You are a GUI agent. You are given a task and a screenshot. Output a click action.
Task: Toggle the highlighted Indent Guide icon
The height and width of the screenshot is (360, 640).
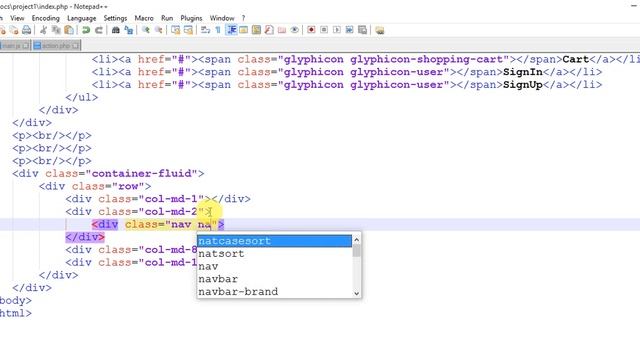click(231, 30)
